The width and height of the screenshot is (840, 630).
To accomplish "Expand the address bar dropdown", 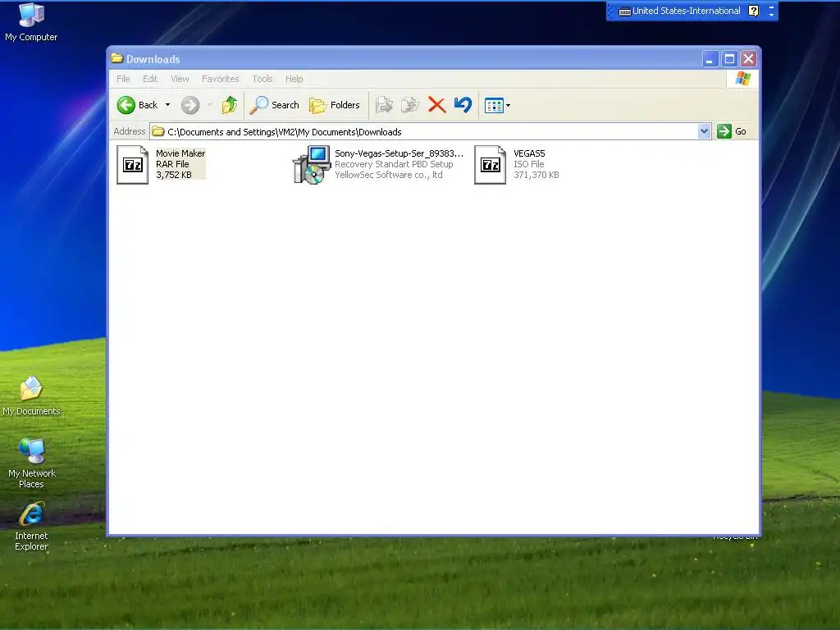I will 704,131.
